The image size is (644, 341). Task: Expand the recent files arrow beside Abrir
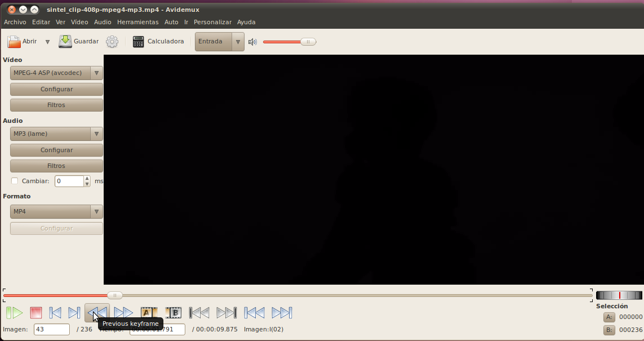(48, 42)
